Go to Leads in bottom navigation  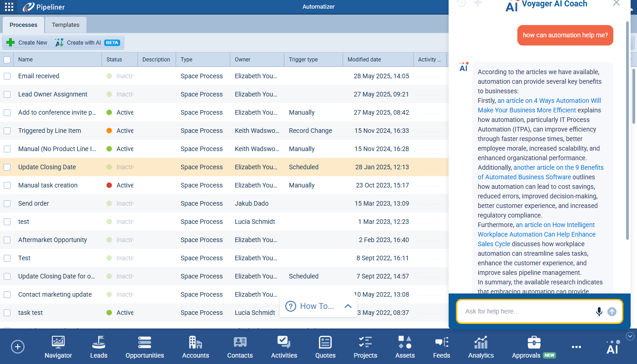(99, 343)
